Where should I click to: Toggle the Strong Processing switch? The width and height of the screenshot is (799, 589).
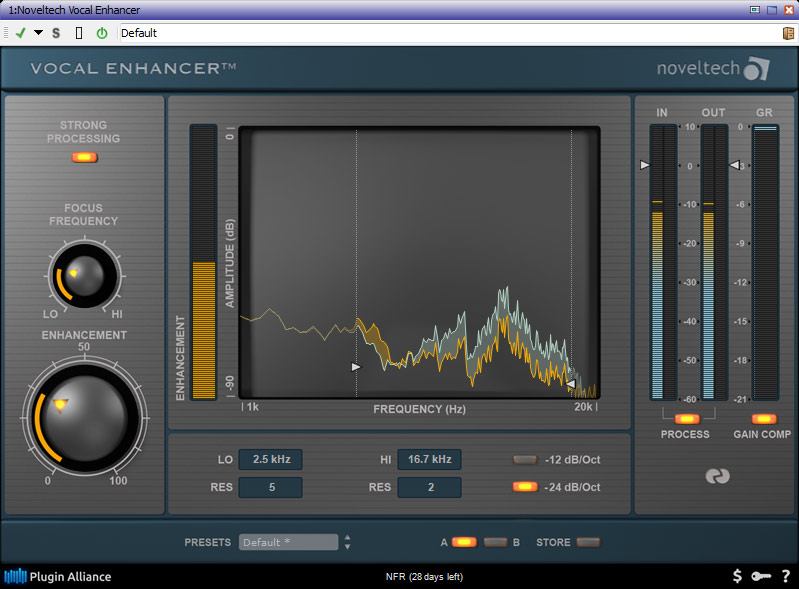click(x=85, y=158)
